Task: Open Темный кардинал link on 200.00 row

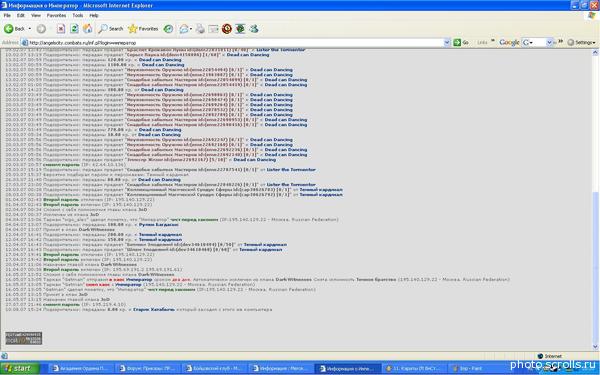Action: click(x=160, y=235)
